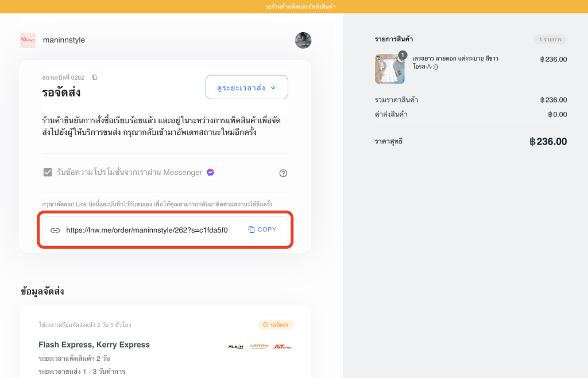This screenshot has height=378, width=588.
Task: Click the maninnstyle shop logo icon
Action: click(x=28, y=40)
